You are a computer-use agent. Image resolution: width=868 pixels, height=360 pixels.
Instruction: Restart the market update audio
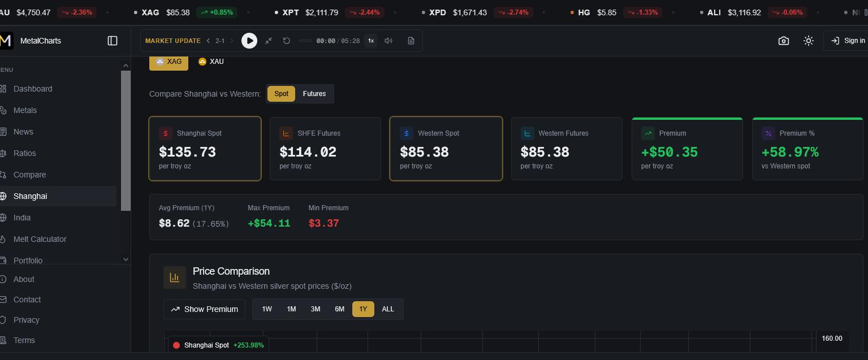point(287,41)
